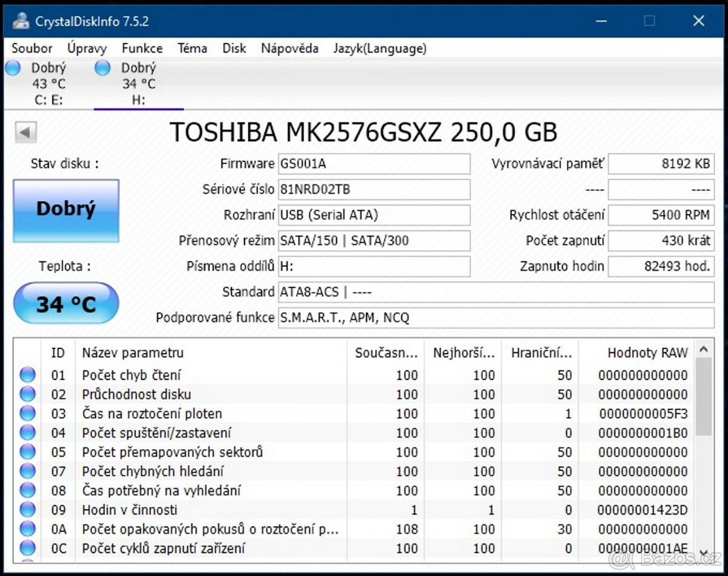Click RAW value 0000000001AE
Image resolution: width=728 pixels, height=576 pixels.
(x=643, y=548)
